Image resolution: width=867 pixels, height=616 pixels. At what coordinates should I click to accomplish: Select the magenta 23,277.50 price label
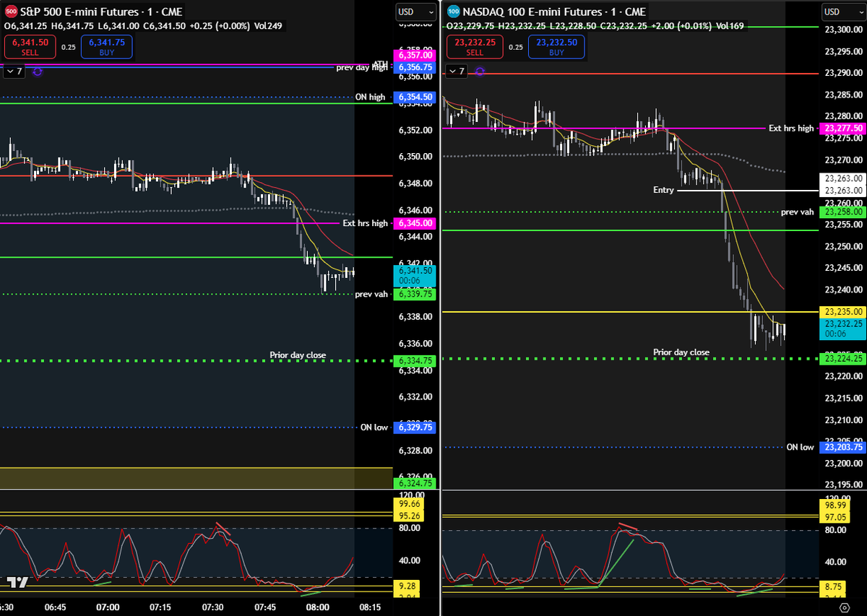(x=842, y=128)
